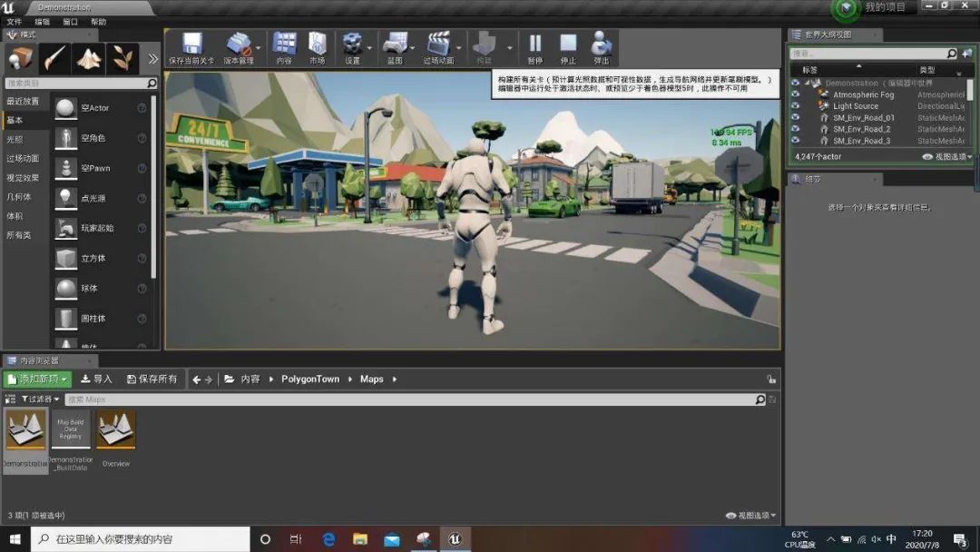Click the 导入 (Import) button
The image size is (980, 552).
pyautogui.click(x=96, y=379)
